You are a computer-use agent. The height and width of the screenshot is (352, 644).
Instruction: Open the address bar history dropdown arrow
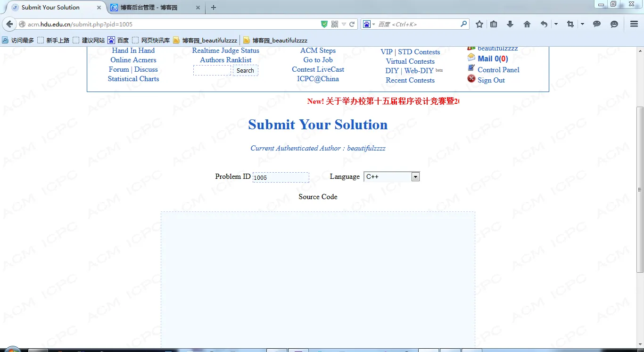344,24
